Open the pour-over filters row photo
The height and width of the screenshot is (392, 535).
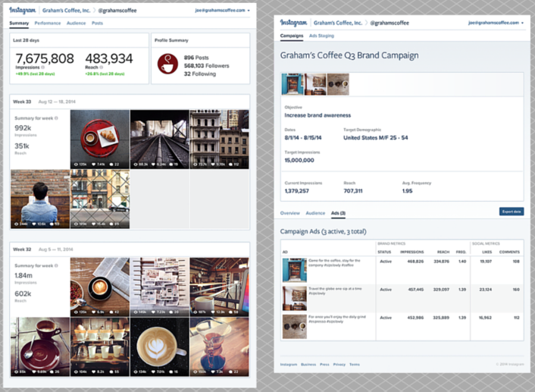click(100, 347)
